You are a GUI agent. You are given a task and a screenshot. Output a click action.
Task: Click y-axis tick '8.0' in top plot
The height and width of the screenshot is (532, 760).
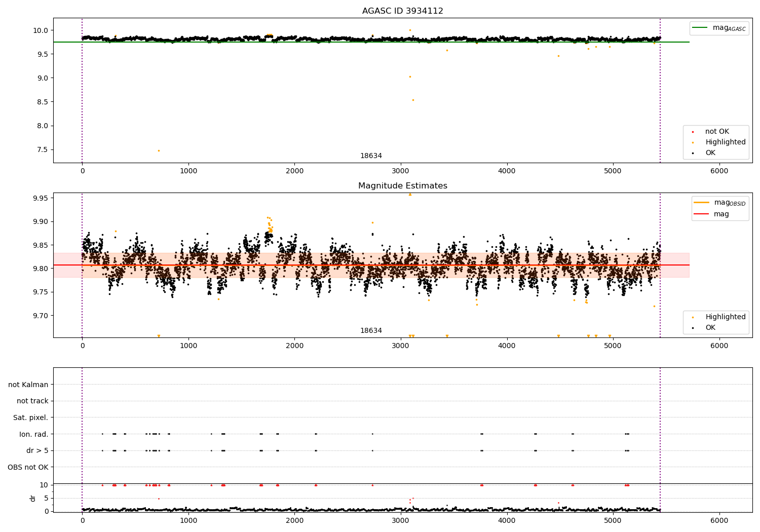click(x=43, y=126)
